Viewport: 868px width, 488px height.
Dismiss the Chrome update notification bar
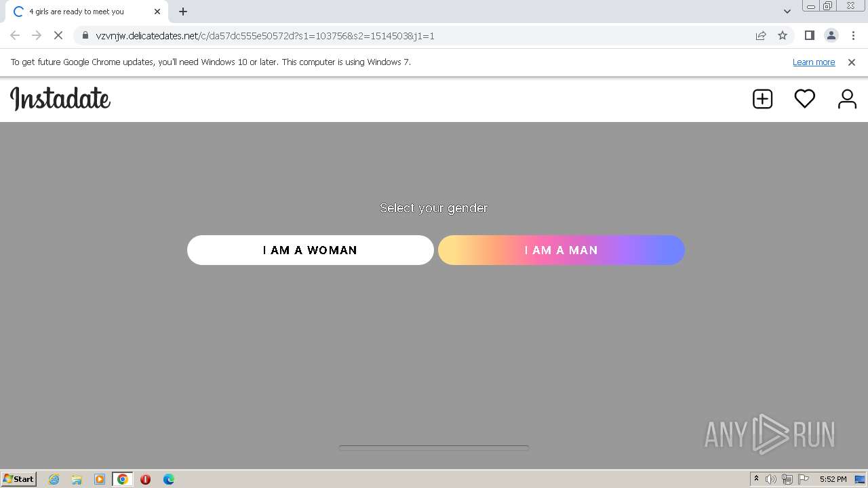852,62
